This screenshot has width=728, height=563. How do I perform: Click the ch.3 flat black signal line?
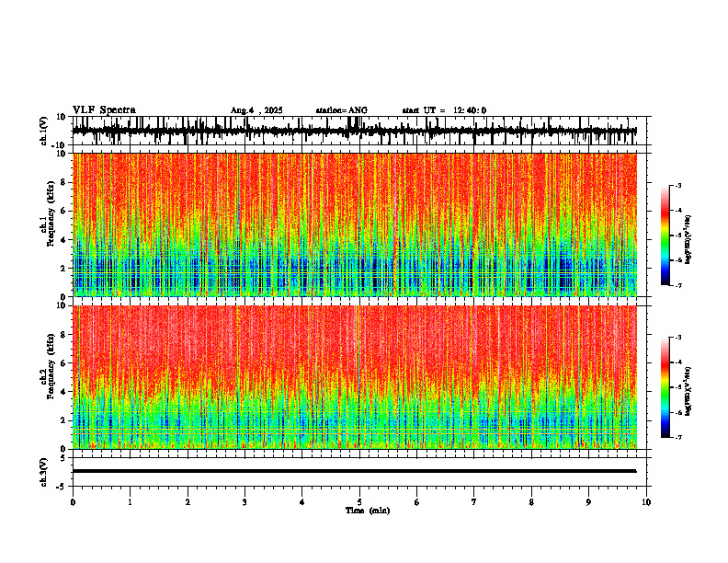(354, 471)
